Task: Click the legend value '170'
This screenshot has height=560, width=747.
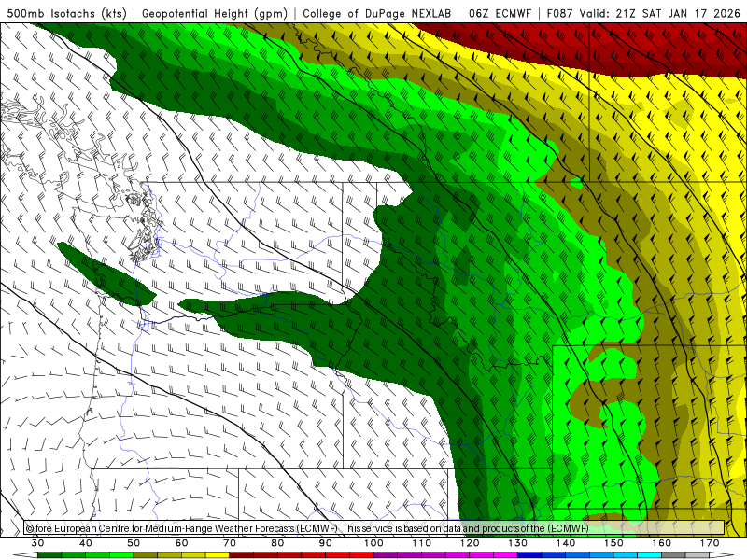Action: tap(710, 543)
